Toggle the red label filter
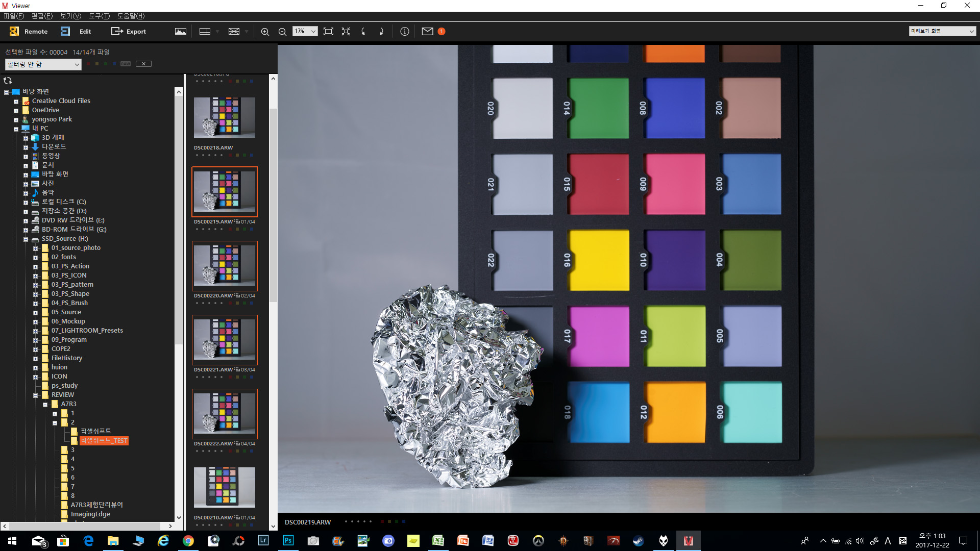 coord(88,64)
